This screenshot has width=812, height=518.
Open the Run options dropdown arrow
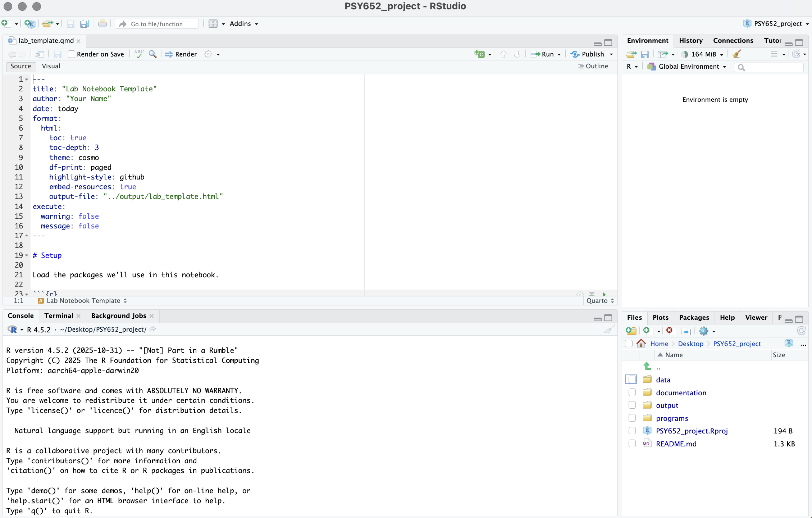559,55
